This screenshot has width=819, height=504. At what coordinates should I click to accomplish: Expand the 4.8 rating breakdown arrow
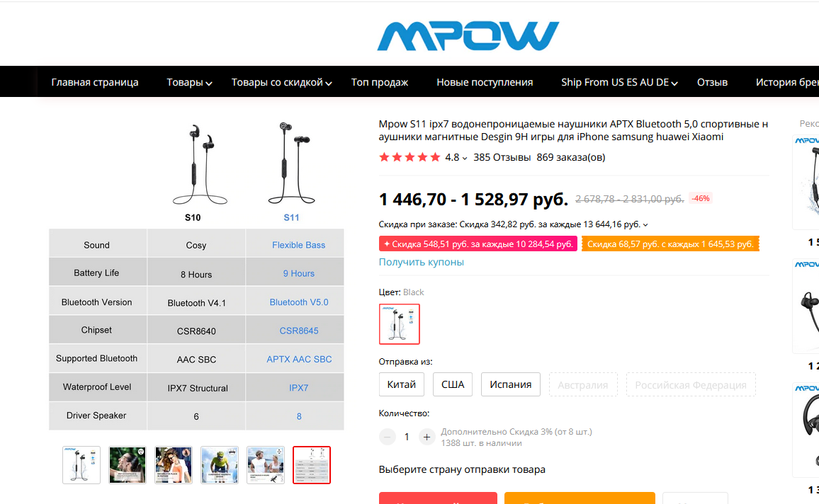pyautogui.click(x=464, y=158)
